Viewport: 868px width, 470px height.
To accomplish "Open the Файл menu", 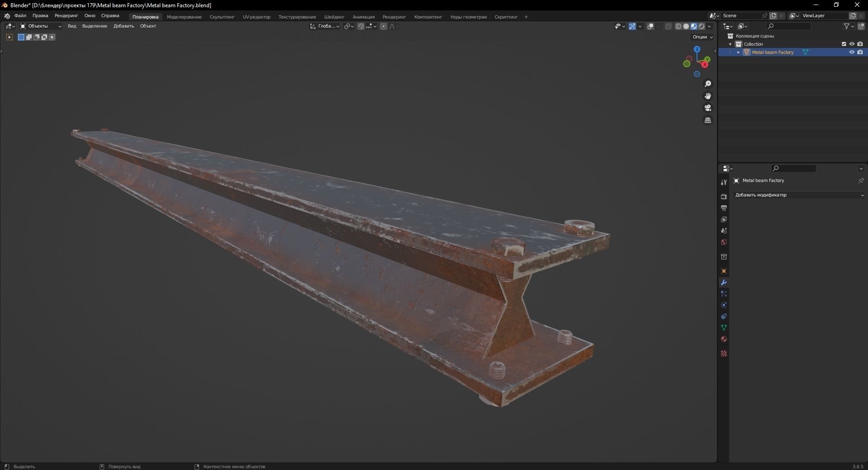I will (20, 16).
